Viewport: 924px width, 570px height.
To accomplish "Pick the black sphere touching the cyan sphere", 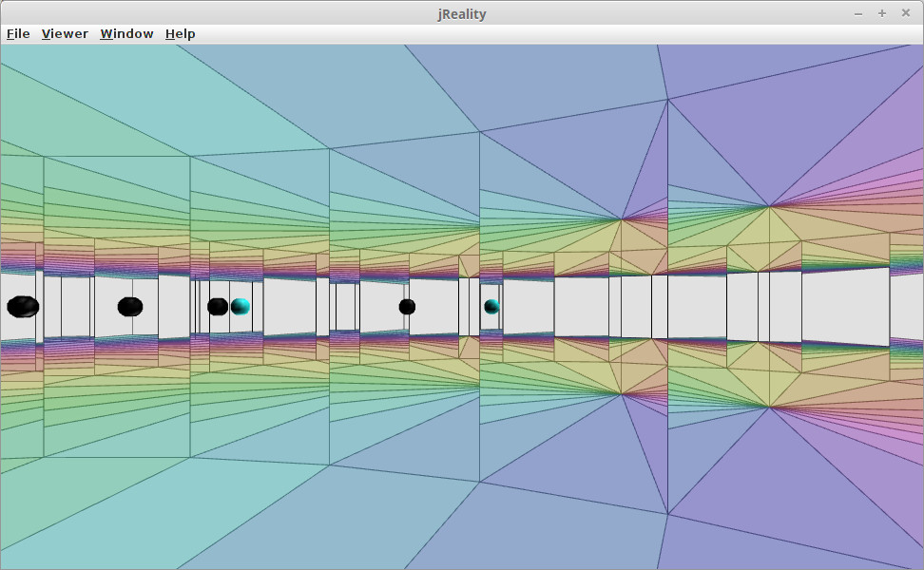I will (x=217, y=306).
